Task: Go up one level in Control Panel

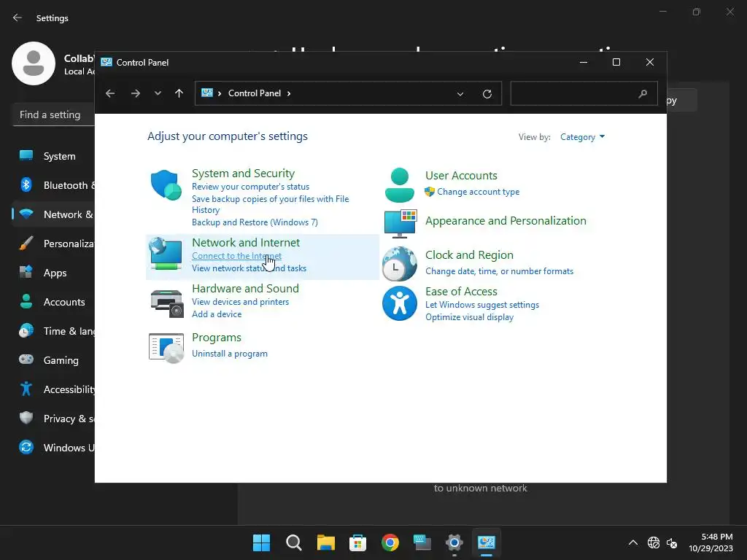Action: pyautogui.click(x=179, y=93)
